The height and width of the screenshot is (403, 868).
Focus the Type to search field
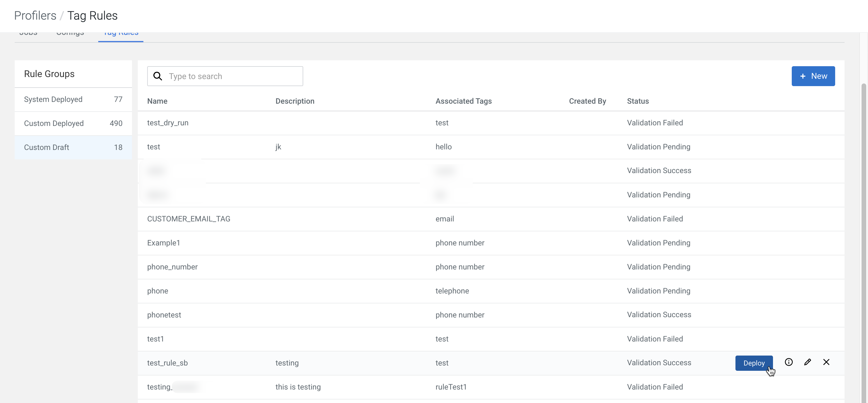tap(233, 76)
